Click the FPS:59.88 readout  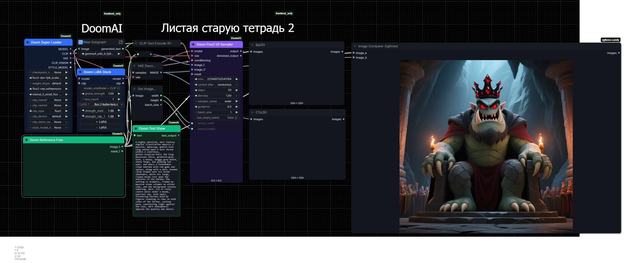[x=20, y=259]
